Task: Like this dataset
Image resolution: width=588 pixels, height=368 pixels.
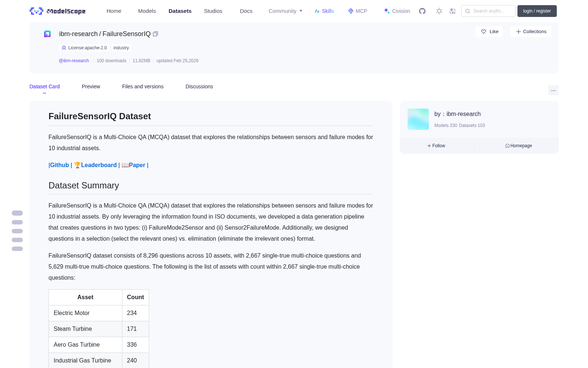Action: 490,32
